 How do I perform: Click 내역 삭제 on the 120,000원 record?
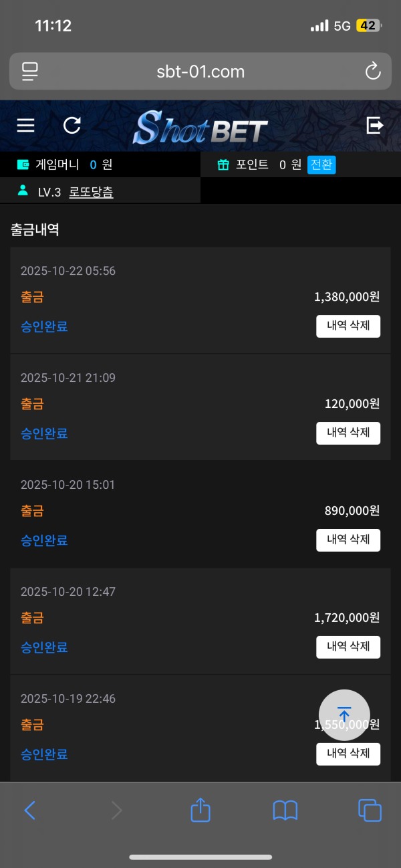click(x=348, y=433)
